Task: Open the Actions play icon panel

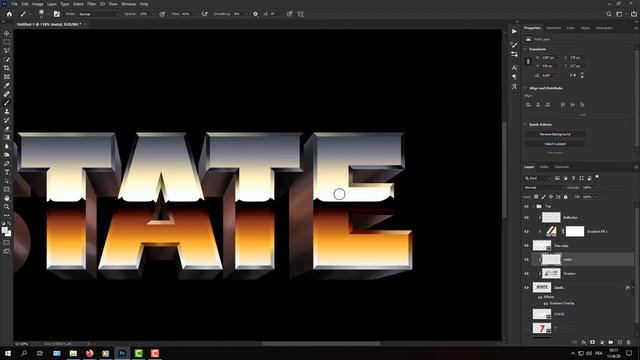Action: 514,31
